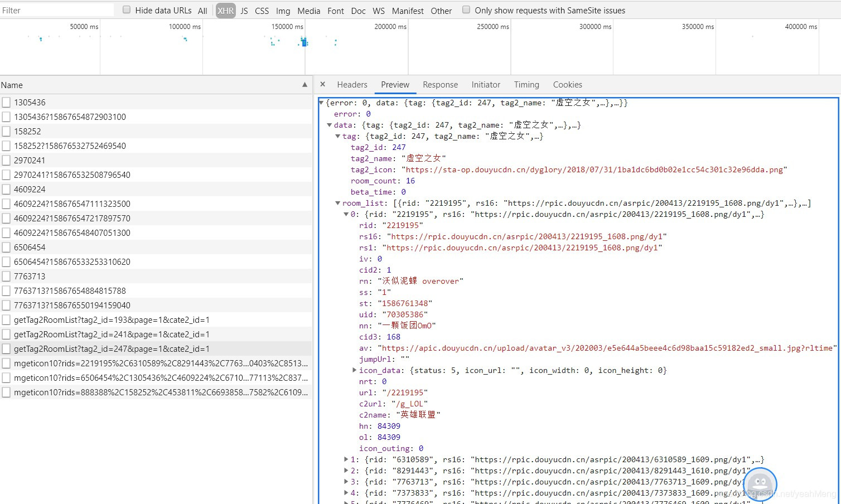Screen dimensions: 841x504
Task: Click the Filter text input
Action: pyautogui.click(x=57, y=10)
